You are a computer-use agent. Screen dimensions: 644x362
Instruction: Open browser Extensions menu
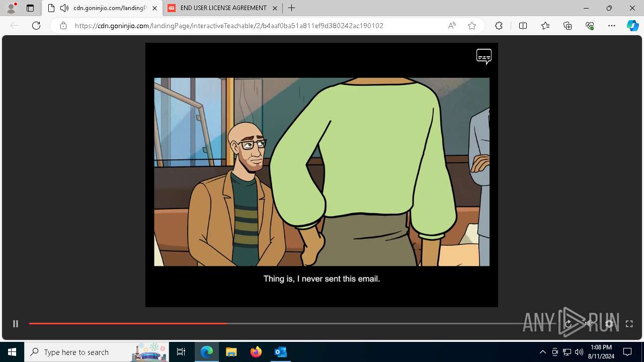click(499, 26)
